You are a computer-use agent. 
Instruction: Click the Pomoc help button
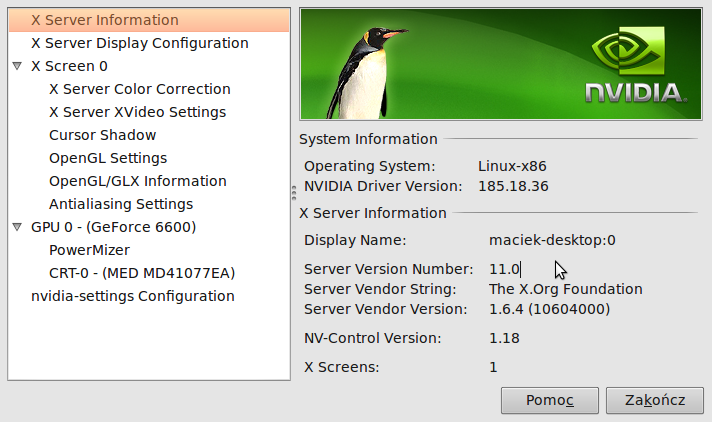click(549, 400)
